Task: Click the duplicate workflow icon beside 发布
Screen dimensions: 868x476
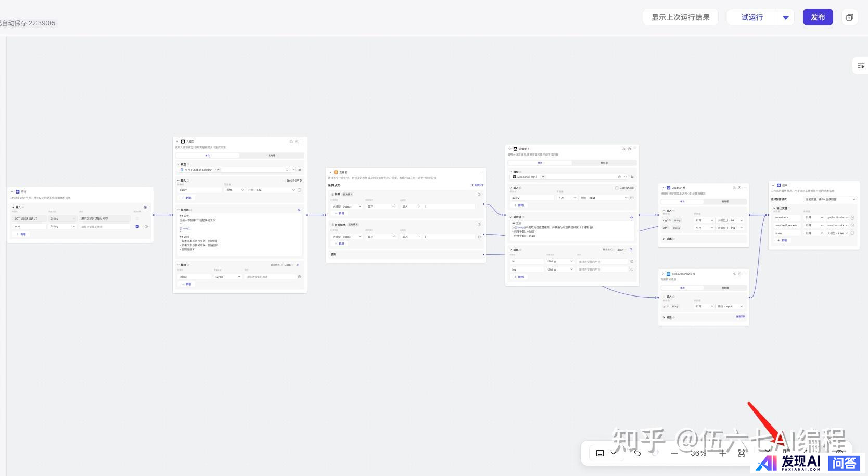Action: click(x=849, y=18)
